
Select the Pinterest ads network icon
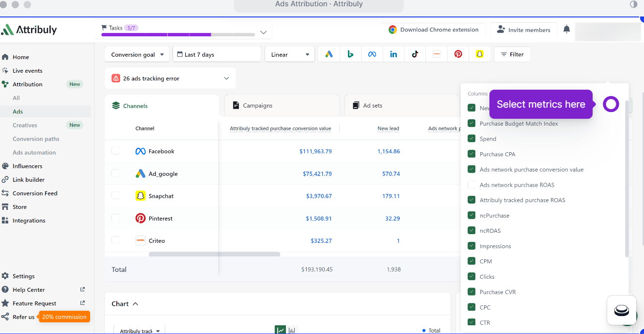click(458, 54)
